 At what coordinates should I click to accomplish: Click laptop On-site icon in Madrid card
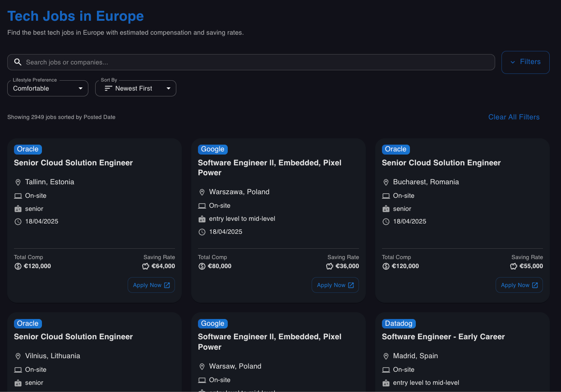(386, 370)
